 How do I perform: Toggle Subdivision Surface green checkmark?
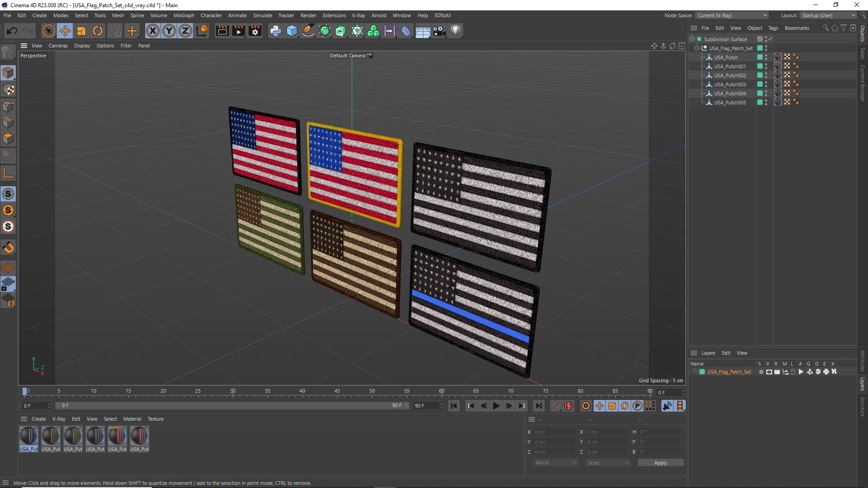pos(770,39)
